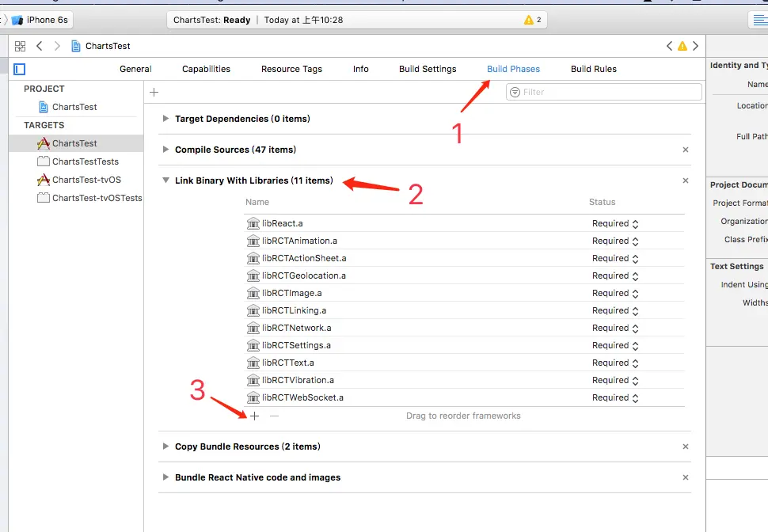
Task: Select the ChartsTest target
Action: coord(76,143)
